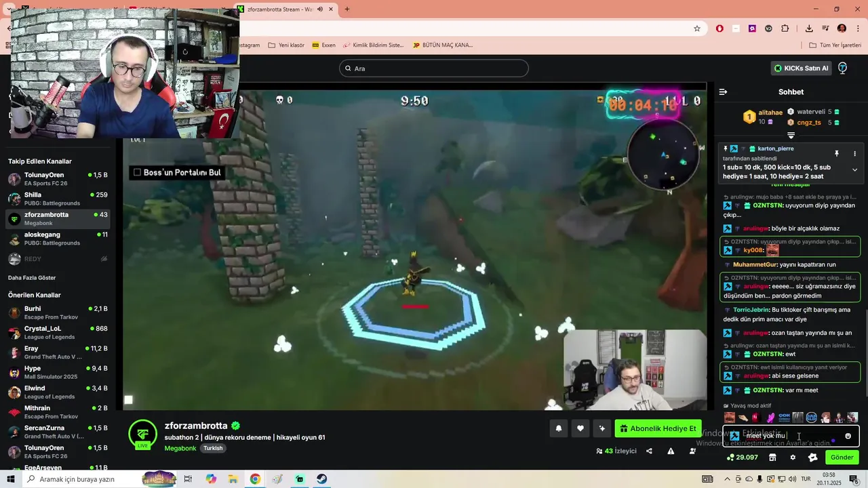This screenshot has width=868, height=488.
Task: Open the zforzambrotta channel name
Action: (196, 426)
